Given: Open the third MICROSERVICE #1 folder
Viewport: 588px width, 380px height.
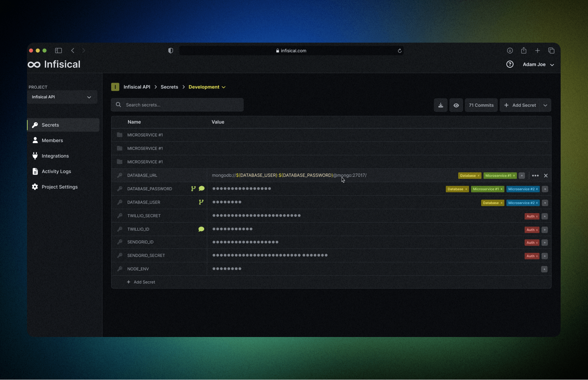Looking at the screenshot, I should click(x=331, y=162).
